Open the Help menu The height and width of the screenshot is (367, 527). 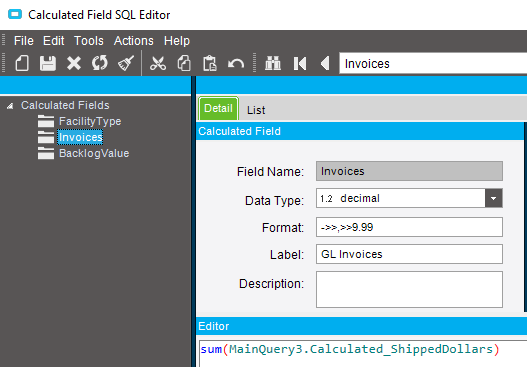tap(177, 41)
